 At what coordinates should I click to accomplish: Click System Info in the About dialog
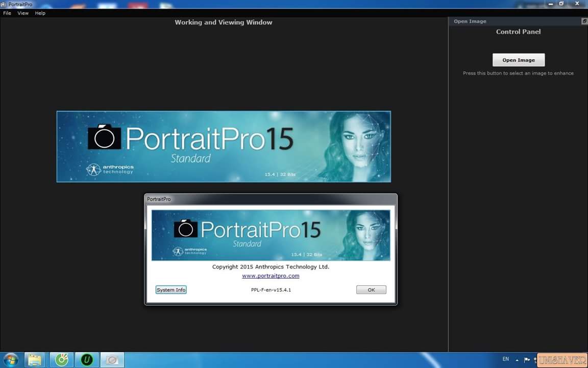click(171, 290)
